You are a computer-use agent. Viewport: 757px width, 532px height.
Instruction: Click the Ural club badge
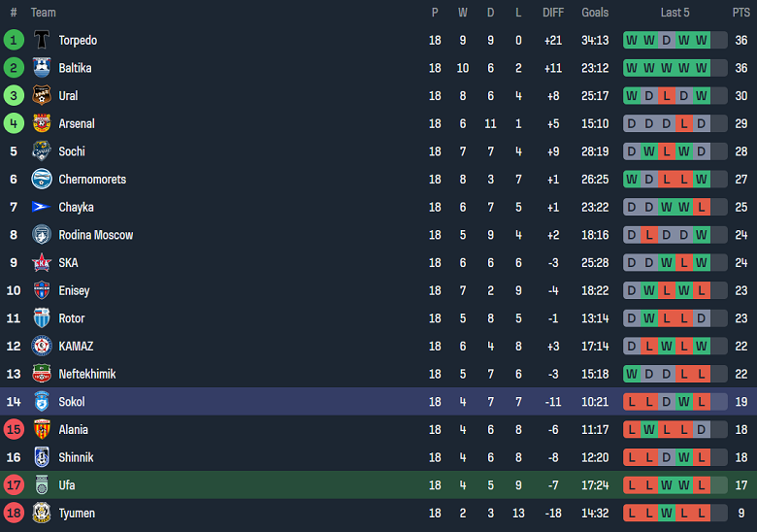[42, 96]
